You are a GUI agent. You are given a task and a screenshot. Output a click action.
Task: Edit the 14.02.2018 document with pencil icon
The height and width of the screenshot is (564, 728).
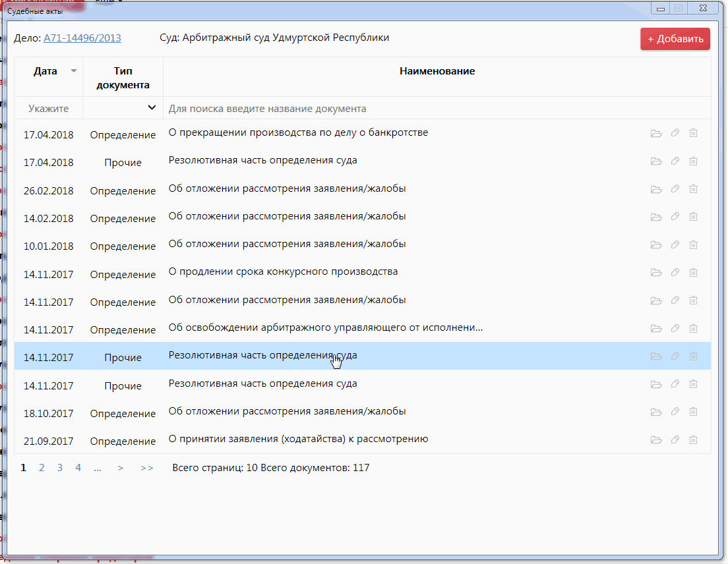675,217
